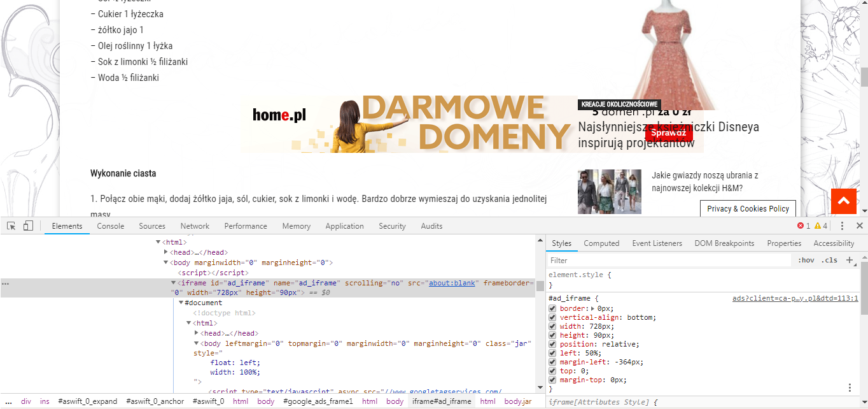Switch to the Security tab
The width and height of the screenshot is (868, 409).
coord(392,226)
